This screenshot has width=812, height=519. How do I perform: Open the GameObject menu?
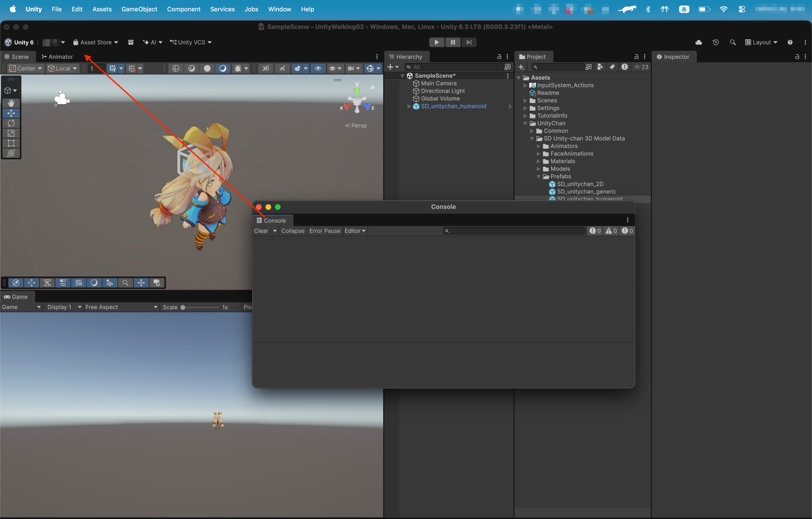click(139, 9)
